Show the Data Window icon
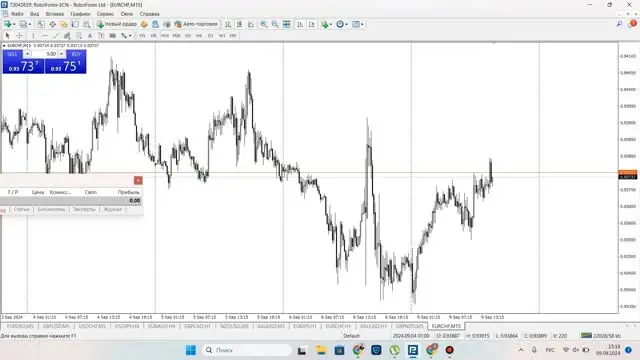 click(x=52, y=24)
